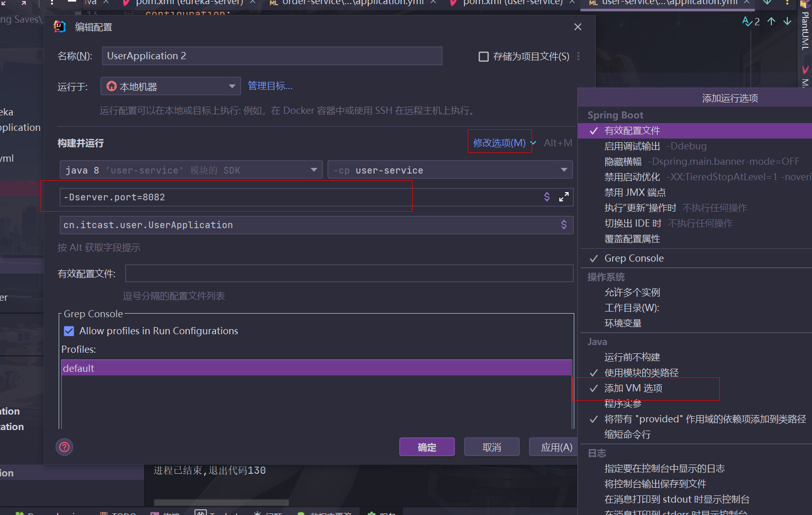Go to previous highlighted problem arrow
Screen dimensions: 812x515
(x=771, y=21)
